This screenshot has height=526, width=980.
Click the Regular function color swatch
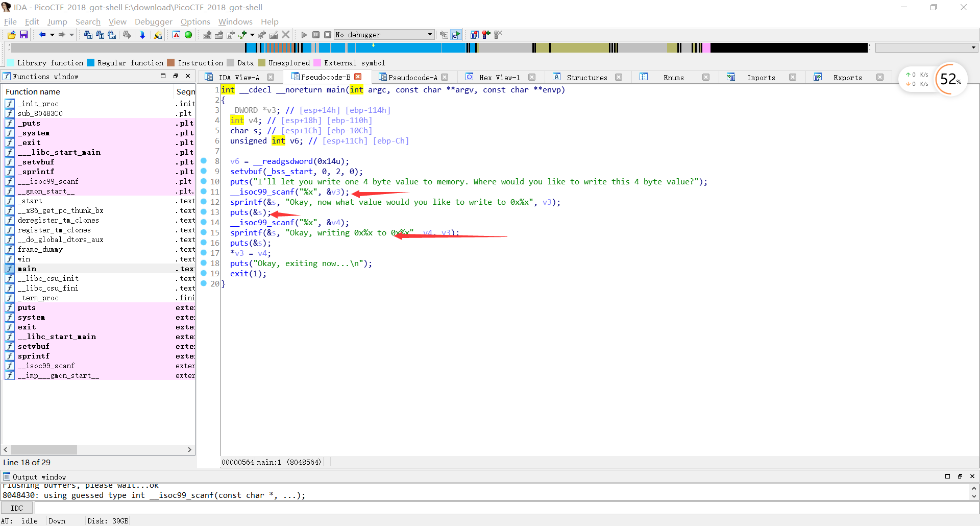(x=90, y=63)
